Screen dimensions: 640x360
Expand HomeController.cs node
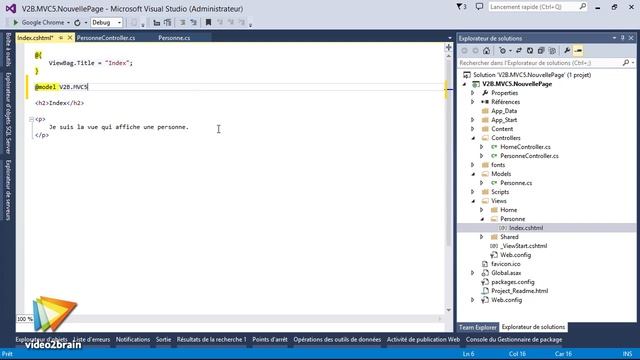[x=482, y=147]
